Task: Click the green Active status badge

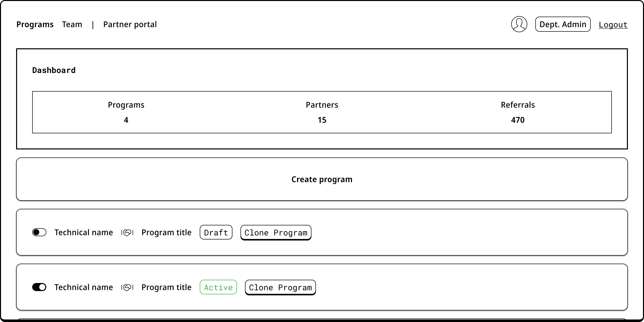Action: 218,287
